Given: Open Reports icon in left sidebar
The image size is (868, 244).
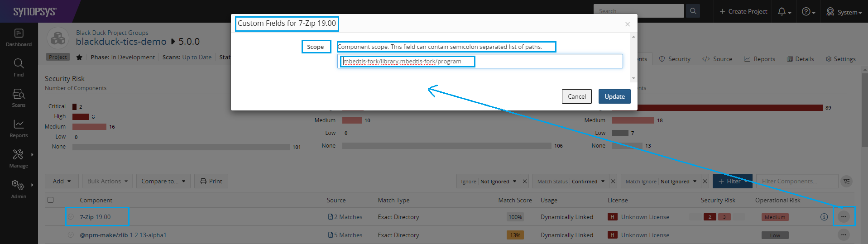Looking at the screenshot, I should (x=19, y=128).
